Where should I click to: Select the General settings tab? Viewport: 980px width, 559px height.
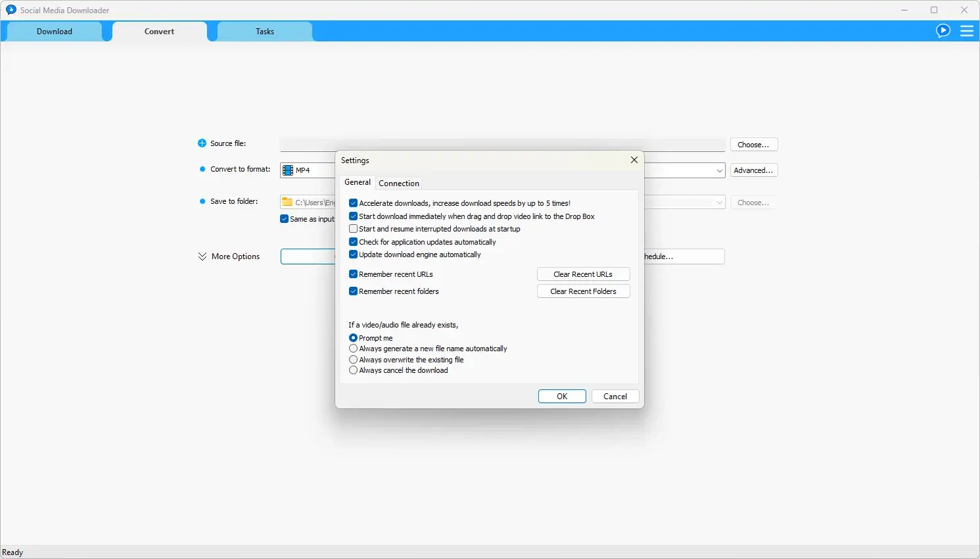point(358,182)
